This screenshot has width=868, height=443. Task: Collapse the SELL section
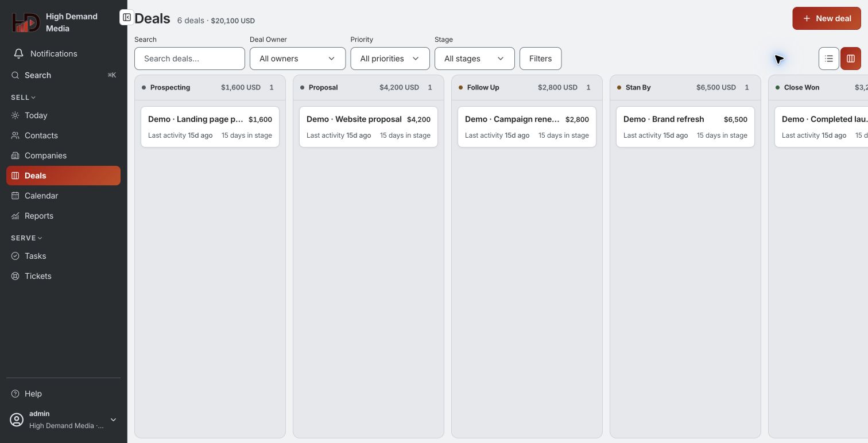(x=24, y=98)
